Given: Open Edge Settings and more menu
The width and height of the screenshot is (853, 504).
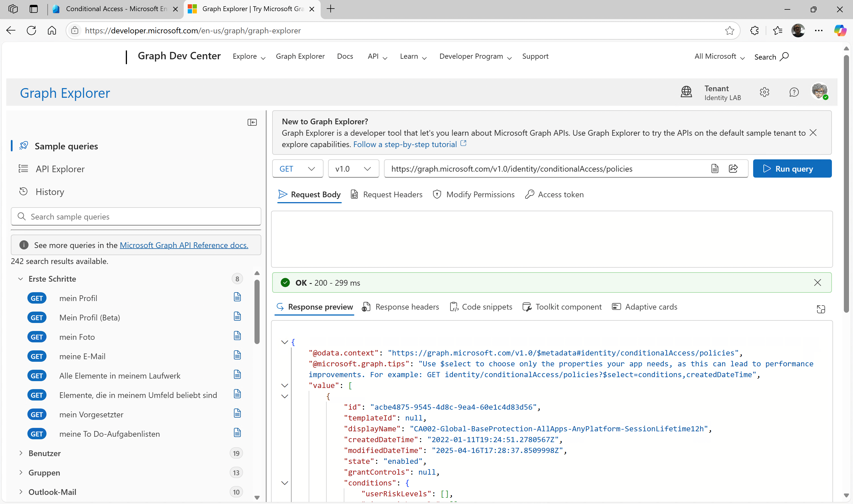Looking at the screenshot, I should 818,31.
